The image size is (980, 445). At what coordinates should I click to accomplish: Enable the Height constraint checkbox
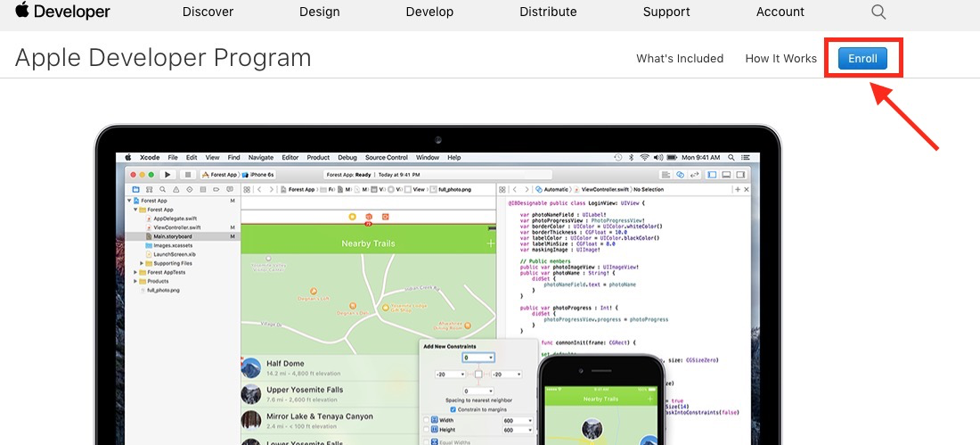[426, 431]
